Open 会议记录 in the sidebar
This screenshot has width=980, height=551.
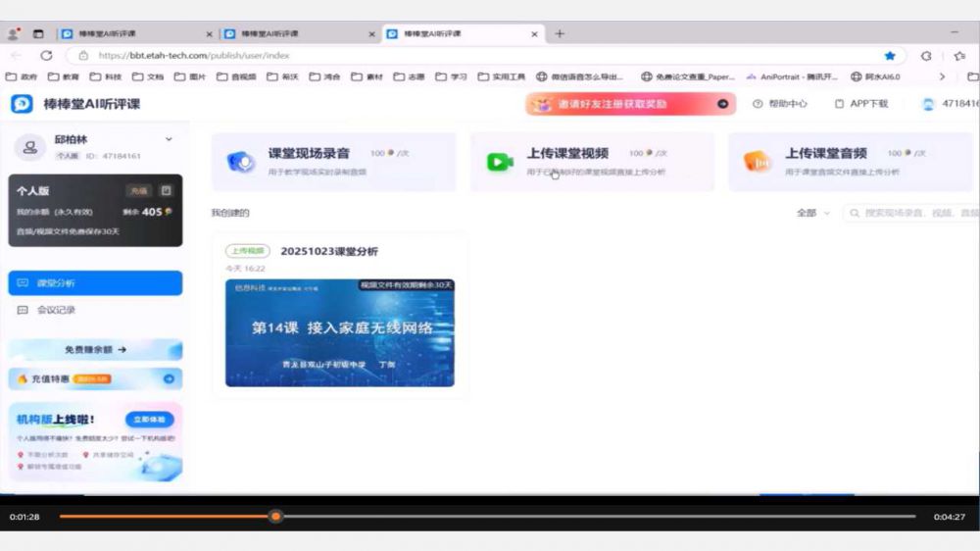(x=56, y=310)
